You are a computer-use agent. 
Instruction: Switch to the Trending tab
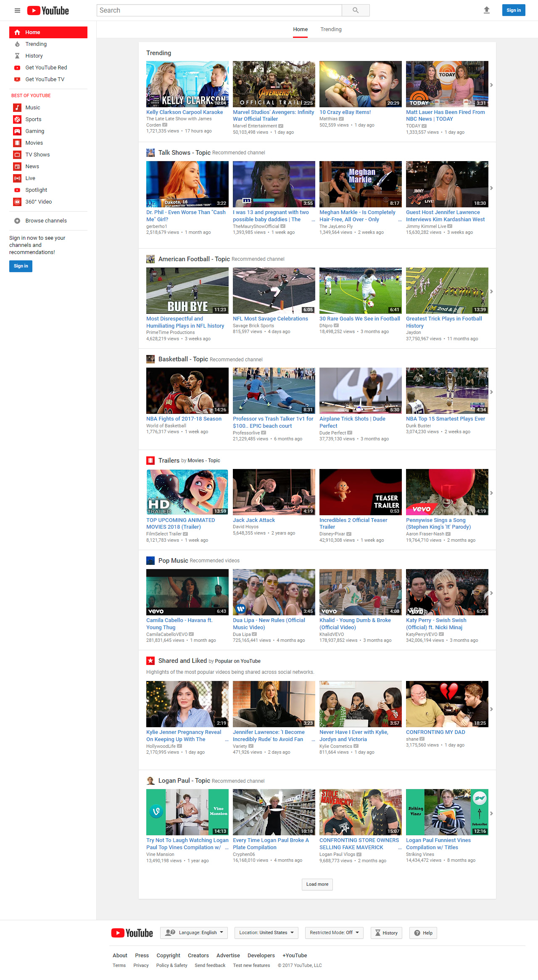[x=331, y=29]
